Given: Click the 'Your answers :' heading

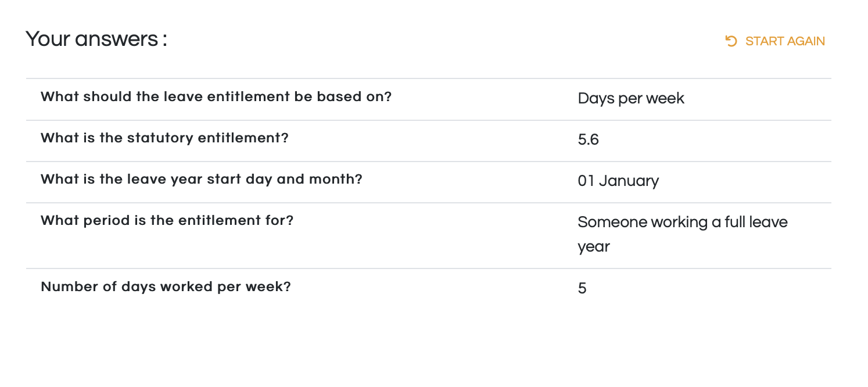Looking at the screenshot, I should coord(96,39).
